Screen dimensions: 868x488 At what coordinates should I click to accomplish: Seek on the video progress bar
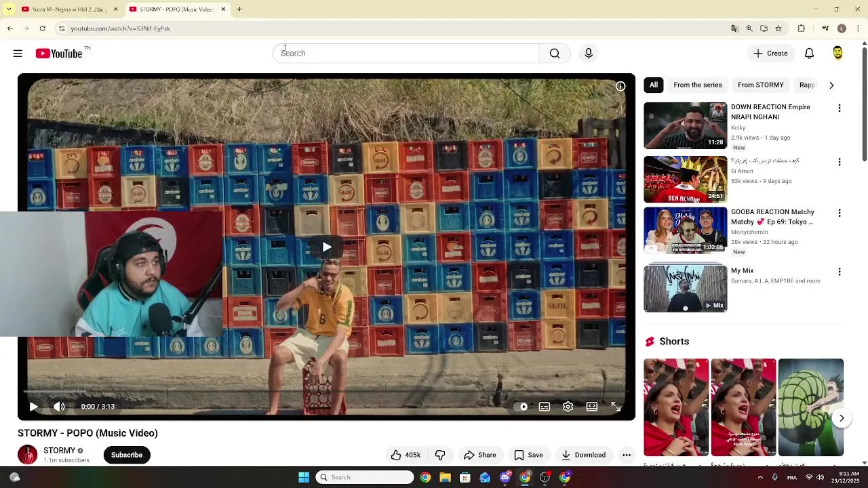point(326,392)
